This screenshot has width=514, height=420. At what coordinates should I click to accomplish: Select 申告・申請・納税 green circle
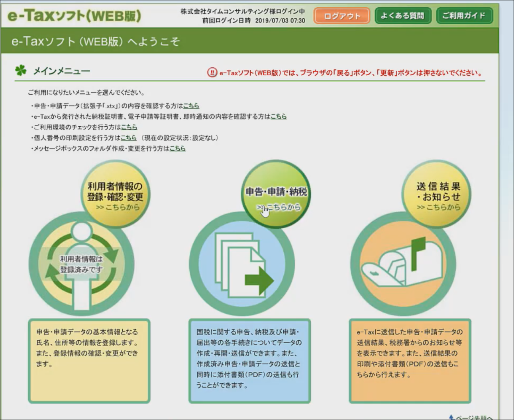tap(276, 194)
